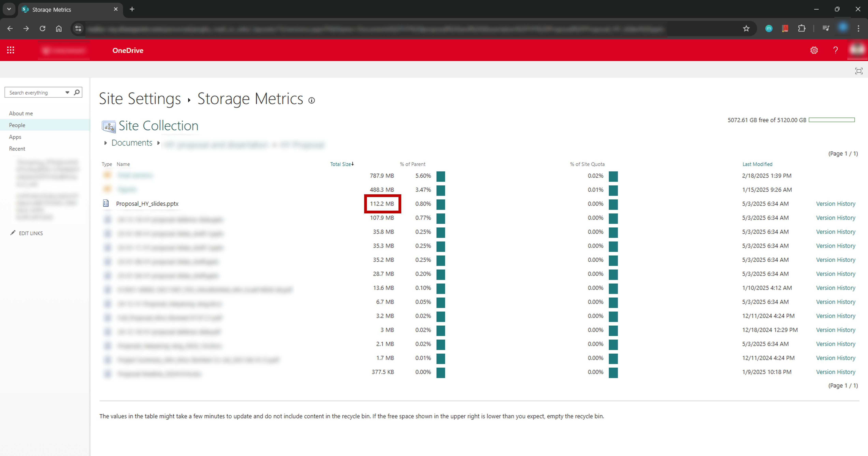
Task: Select Apps in the left navigation
Action: [x=15, y=137]
